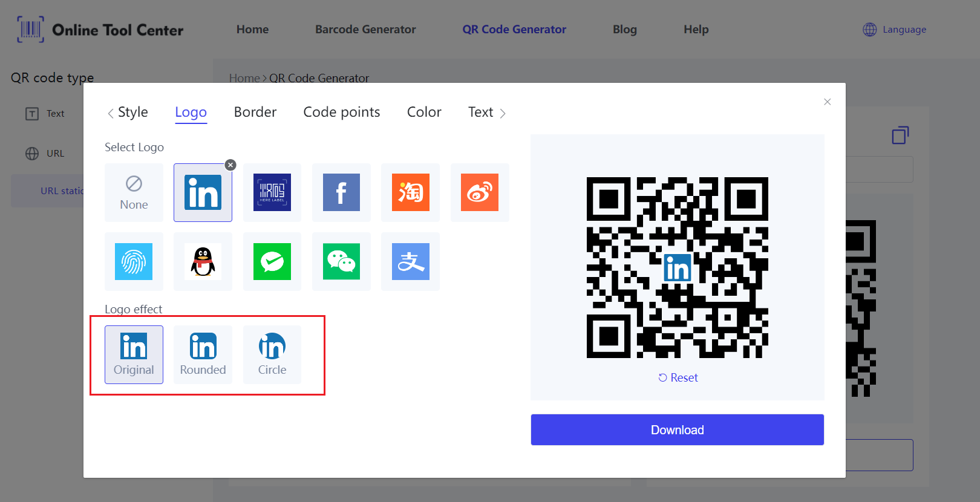The width and height of the screenshot is (980, 502).
Task: Go to the Blog page
Action: pyautogui.click(x=625, y=29)
